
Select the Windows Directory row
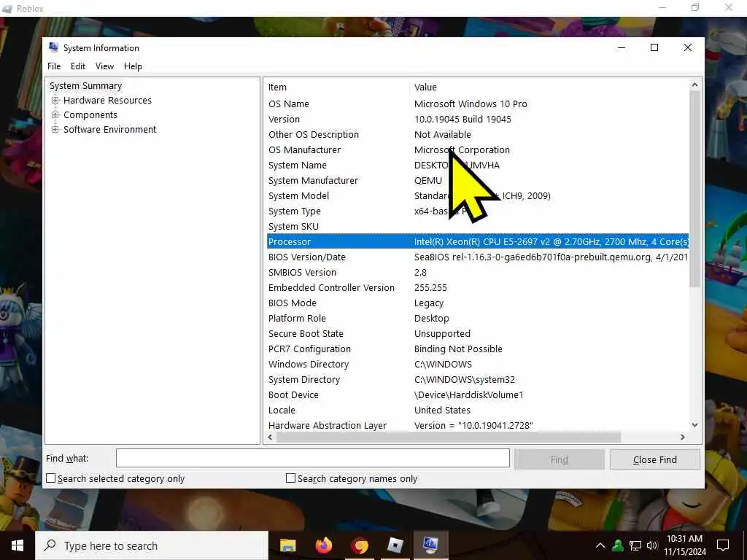click(x=478, y=365)
